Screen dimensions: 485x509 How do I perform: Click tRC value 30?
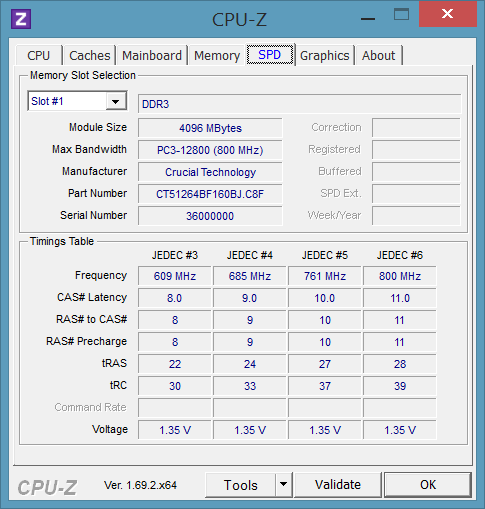175,386
